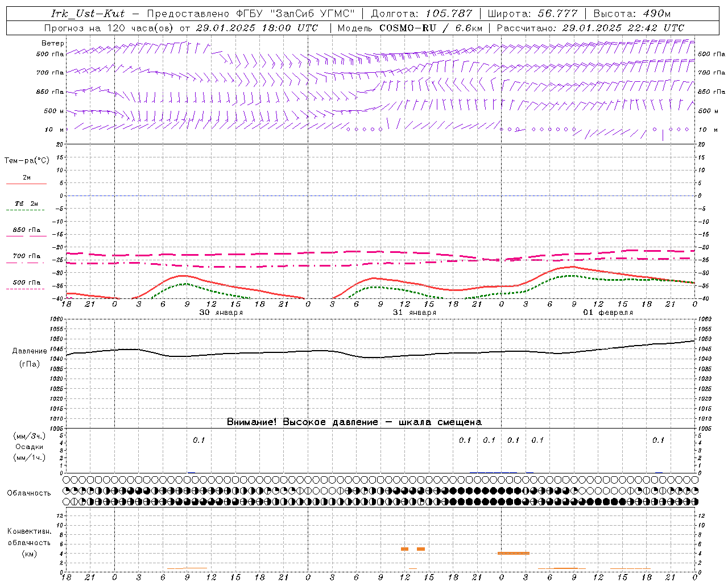Click the Долгота: 105.787 value
This screenshot has width=728, height=582.
pyautogui.click(x=421, y=14)
